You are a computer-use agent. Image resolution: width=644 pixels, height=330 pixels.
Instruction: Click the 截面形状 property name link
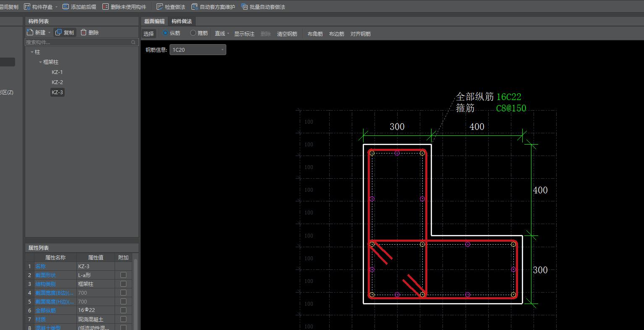point(45,275)
